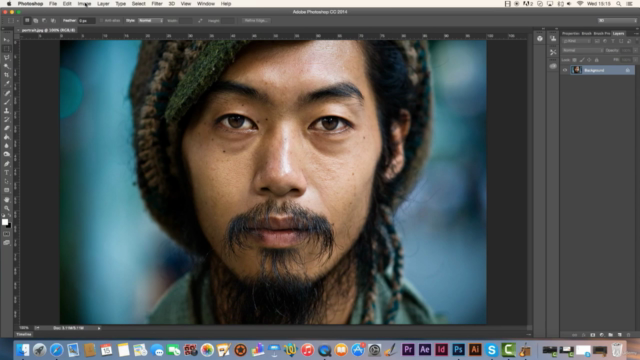Toggle the pixel layer filter icon
This screenshot has width=640, height=360.
click(x=597, y=41)
